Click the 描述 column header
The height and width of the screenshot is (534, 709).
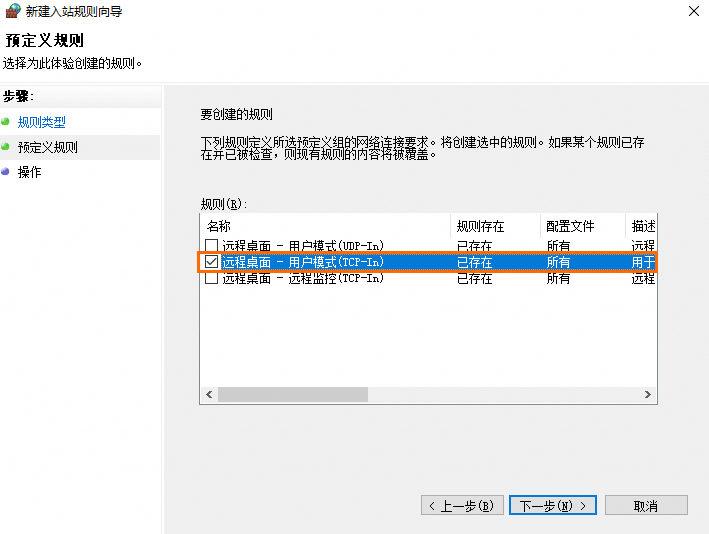click(642, 226)
